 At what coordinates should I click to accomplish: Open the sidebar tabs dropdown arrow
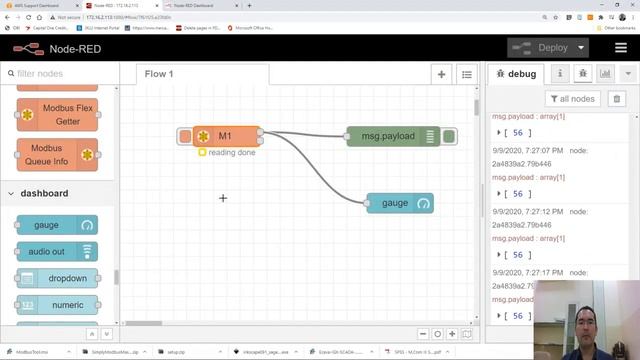(628, 74)
